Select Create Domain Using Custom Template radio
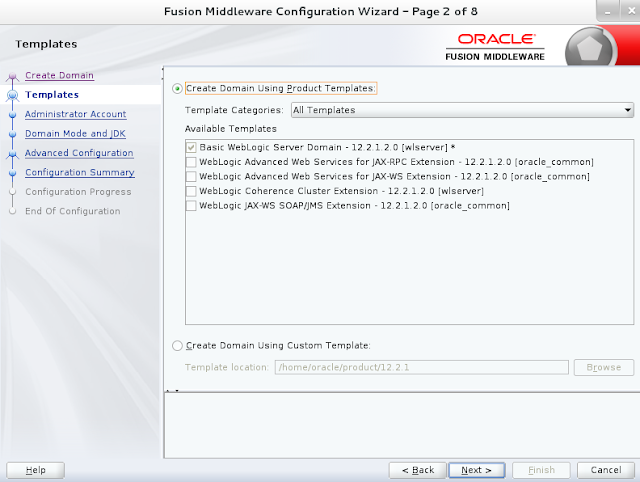640x482 pixels. 177,346
